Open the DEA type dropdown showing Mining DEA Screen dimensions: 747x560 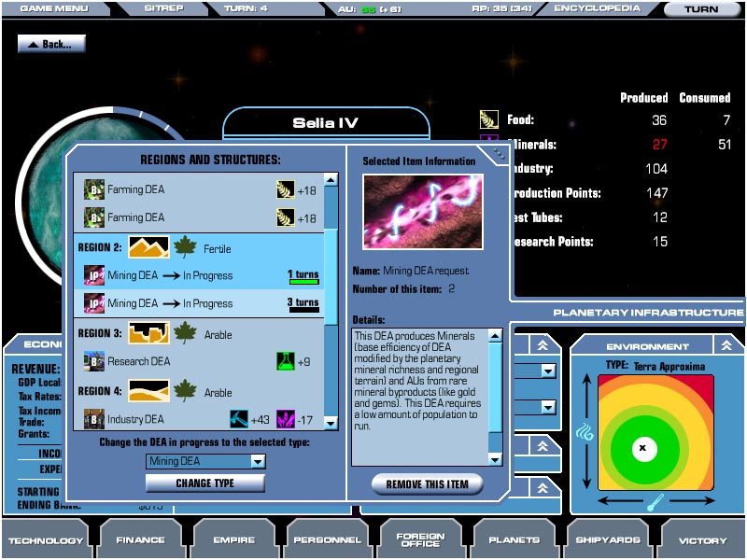[x=205, y=461]
